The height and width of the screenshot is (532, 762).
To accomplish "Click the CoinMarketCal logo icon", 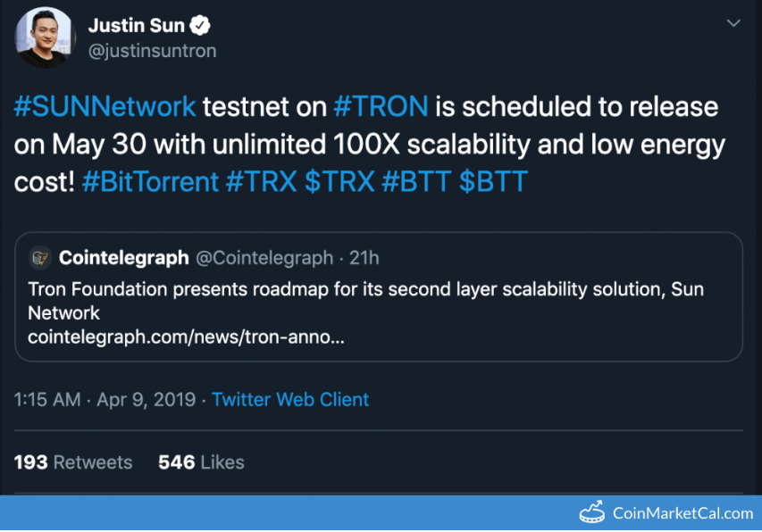I will 592,512.
